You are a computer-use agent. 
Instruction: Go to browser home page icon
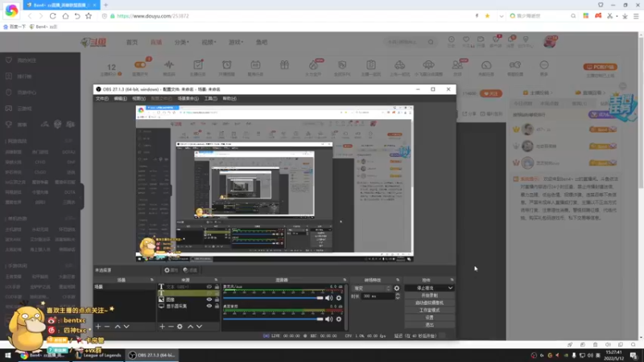pyautogui.click(x=65, y=16)
